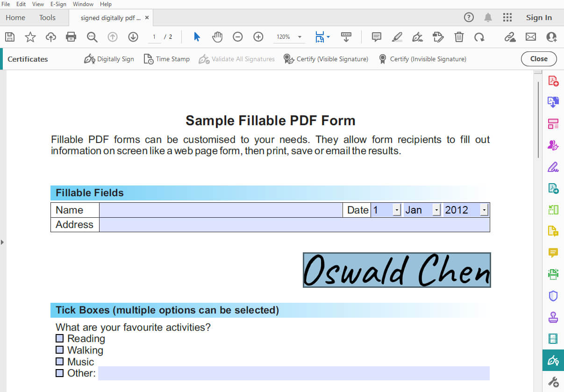Click the Print icon

click(x=71, y=36)
